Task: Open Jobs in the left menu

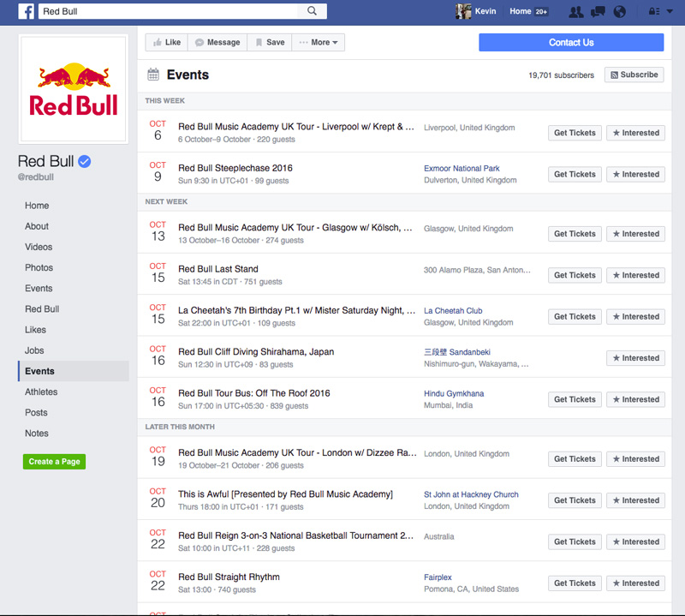Action: (34, 350)
